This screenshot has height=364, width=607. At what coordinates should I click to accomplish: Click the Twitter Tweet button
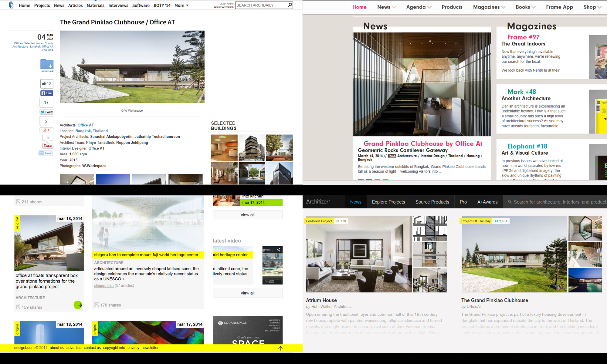tap(46, 112)
